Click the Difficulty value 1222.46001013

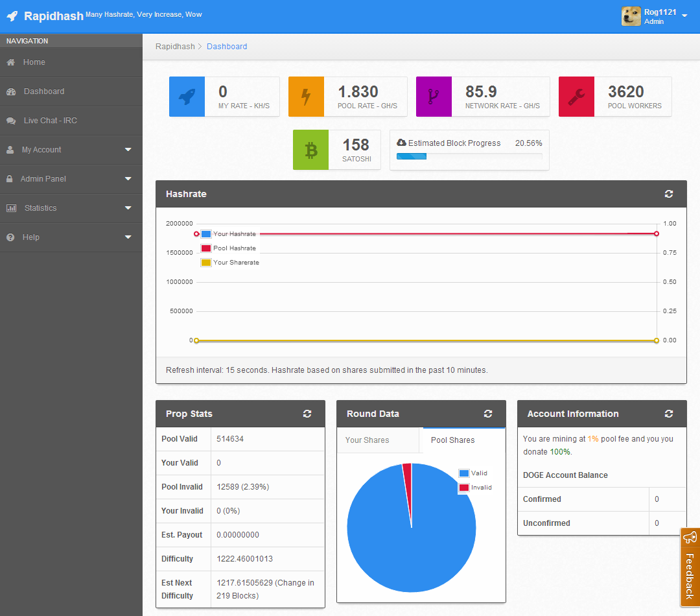(244, 559)
